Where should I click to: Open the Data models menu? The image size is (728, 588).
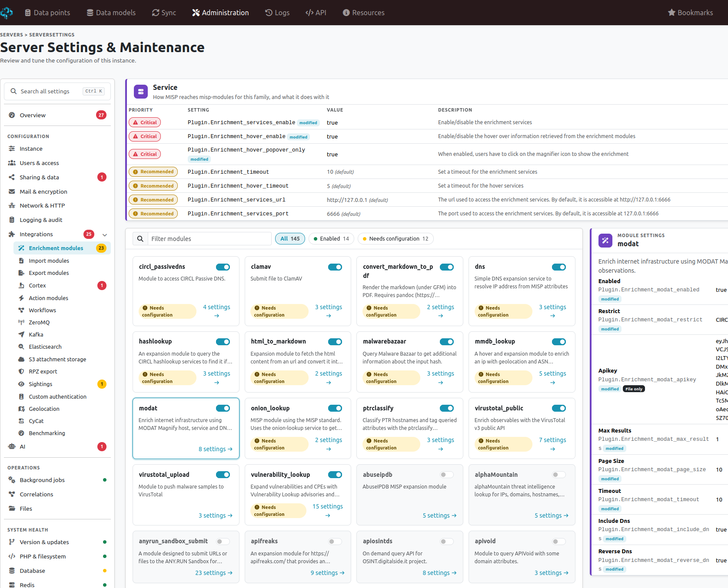[x=111, y=13]
